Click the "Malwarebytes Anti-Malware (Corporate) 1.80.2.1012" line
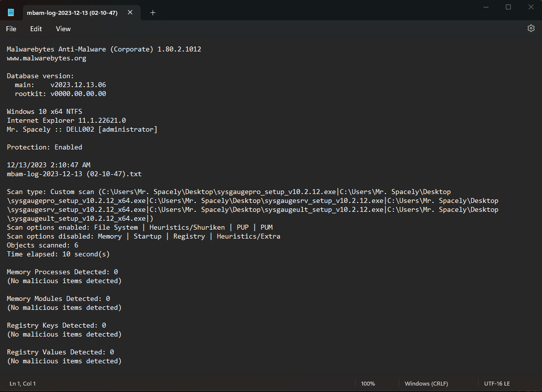The width and height of the screenshot is (542, 392). pyautogui.click(x=104, y=49)
